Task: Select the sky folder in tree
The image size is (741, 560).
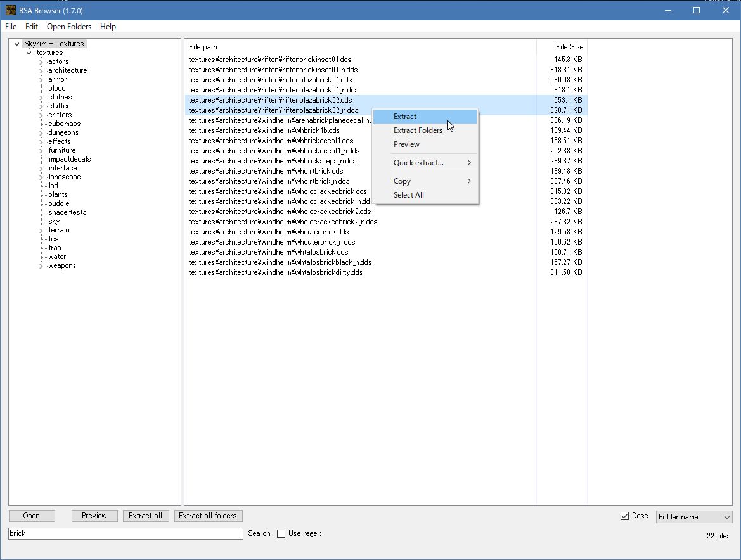Action: [54, 221]
